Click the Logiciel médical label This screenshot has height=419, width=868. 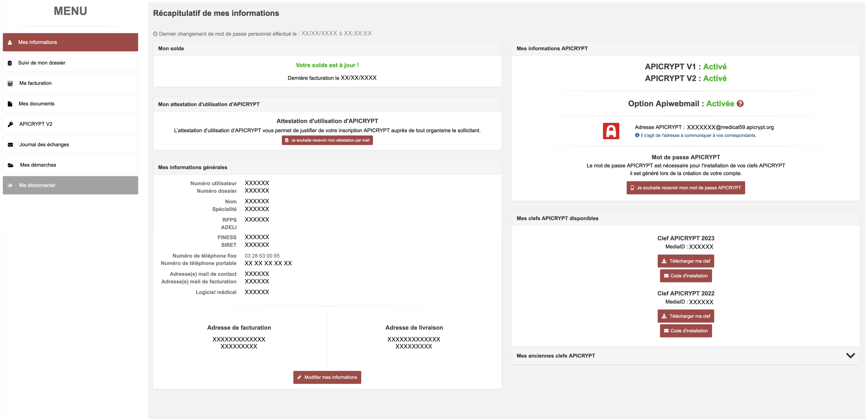coord(216,292)
